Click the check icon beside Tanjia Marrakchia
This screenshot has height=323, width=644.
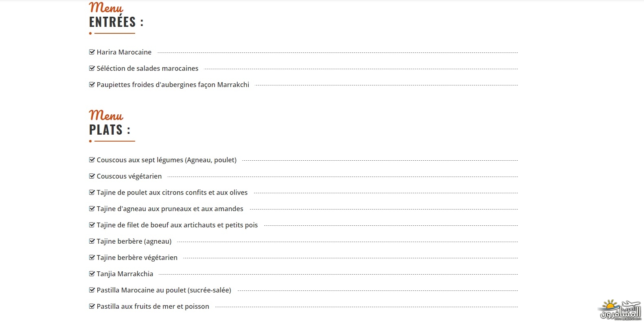[x=92, y=274]
